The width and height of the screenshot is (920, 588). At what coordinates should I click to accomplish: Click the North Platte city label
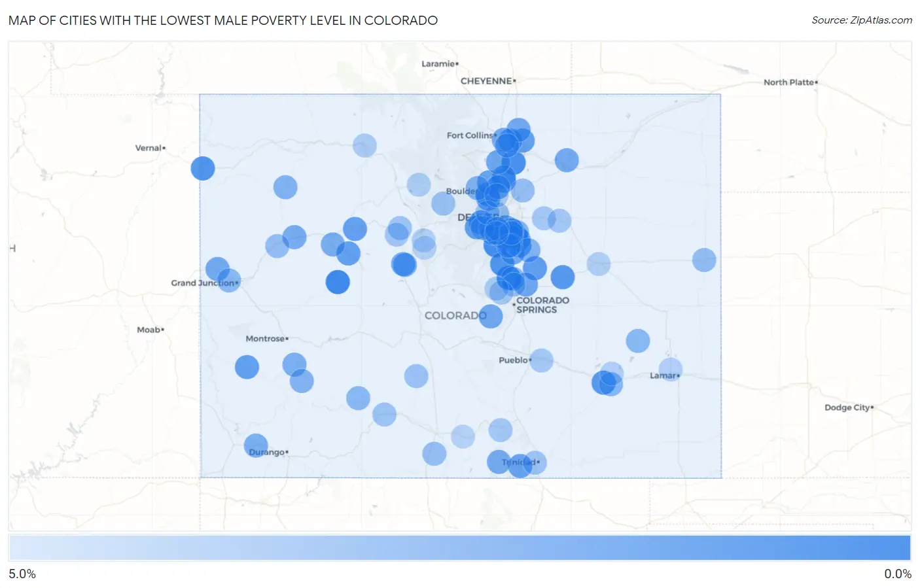click(x=788, y=82)
